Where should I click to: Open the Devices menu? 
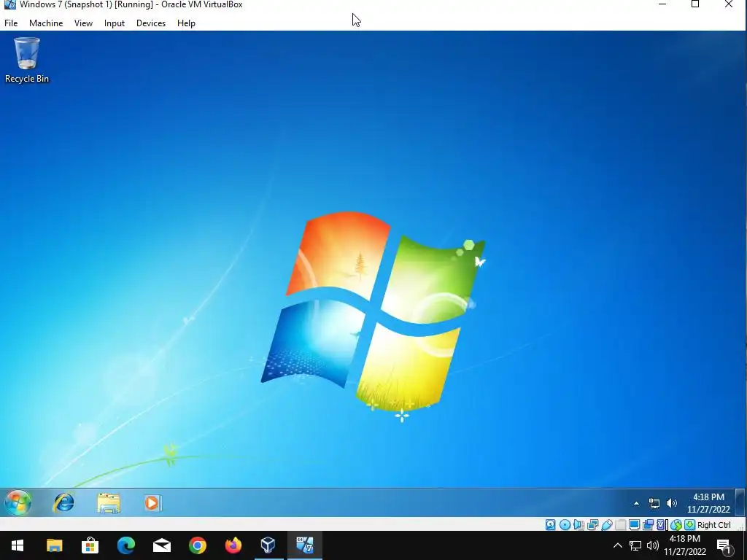(x=151, y=23)
